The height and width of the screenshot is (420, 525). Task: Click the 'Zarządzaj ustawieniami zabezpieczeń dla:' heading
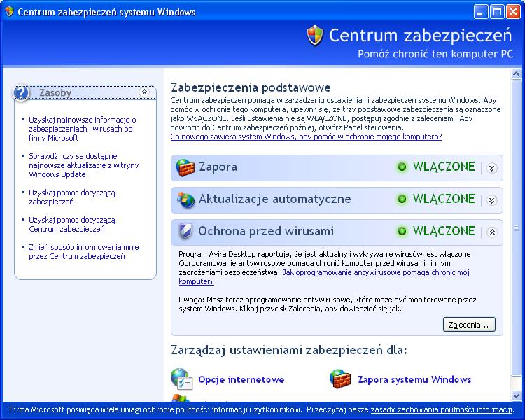(289, 350)
